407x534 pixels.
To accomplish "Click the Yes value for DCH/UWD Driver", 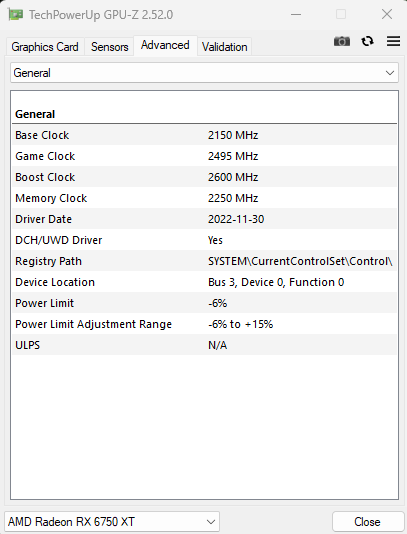I will (x=215, y=240).
